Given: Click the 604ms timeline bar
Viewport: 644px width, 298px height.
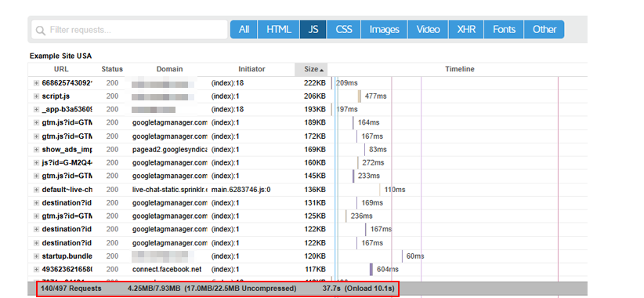Looking at the screenshot, I should 371,269.
